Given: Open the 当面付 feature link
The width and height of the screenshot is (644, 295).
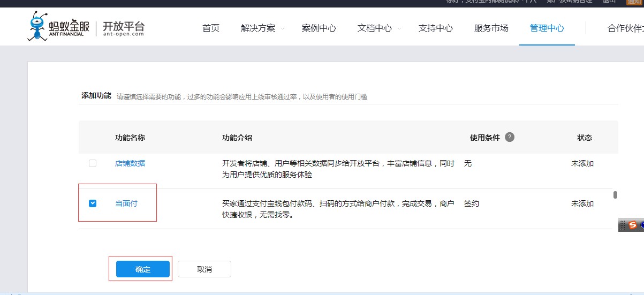Looking at the screenshot, I should pyautogui.click(x=126, y=203).
